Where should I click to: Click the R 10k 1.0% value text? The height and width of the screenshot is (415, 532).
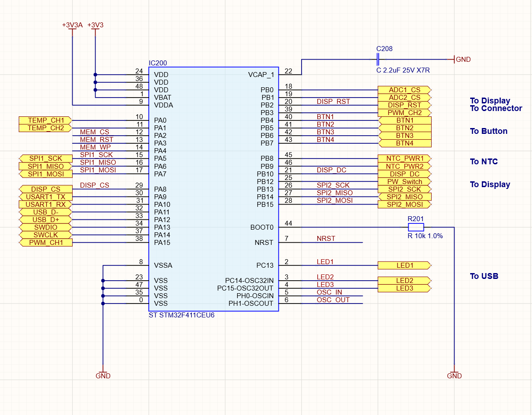click(425, 236)
